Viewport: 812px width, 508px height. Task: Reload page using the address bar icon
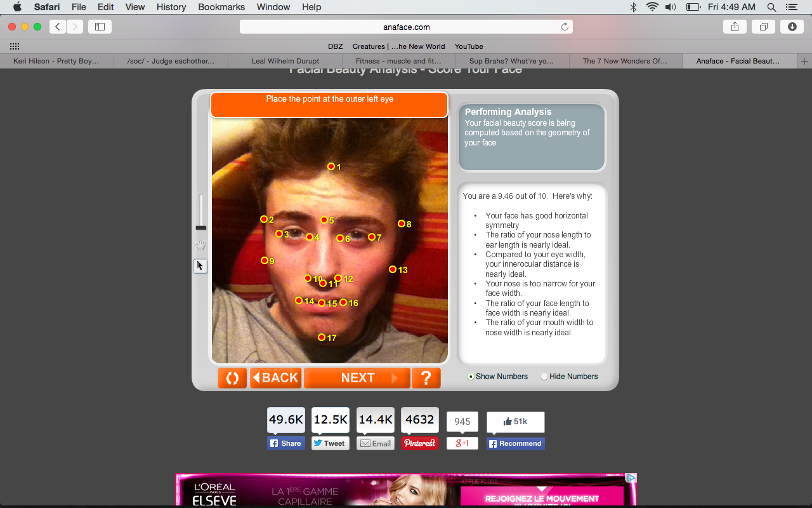coord(565,27)
